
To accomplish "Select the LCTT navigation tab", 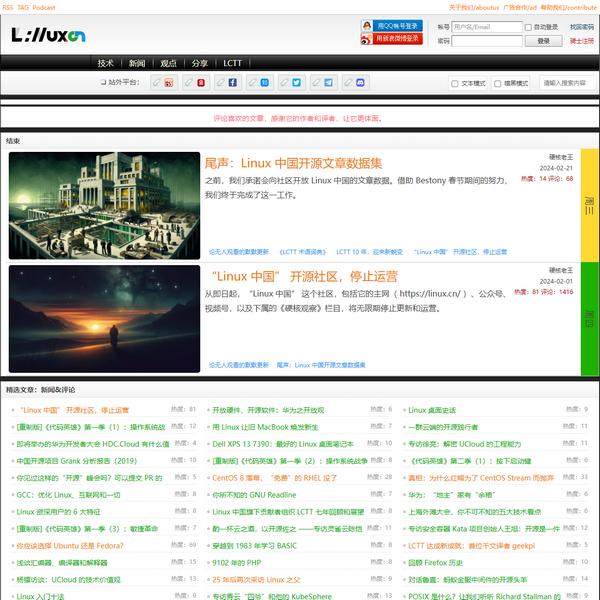I will click(232, 62).
